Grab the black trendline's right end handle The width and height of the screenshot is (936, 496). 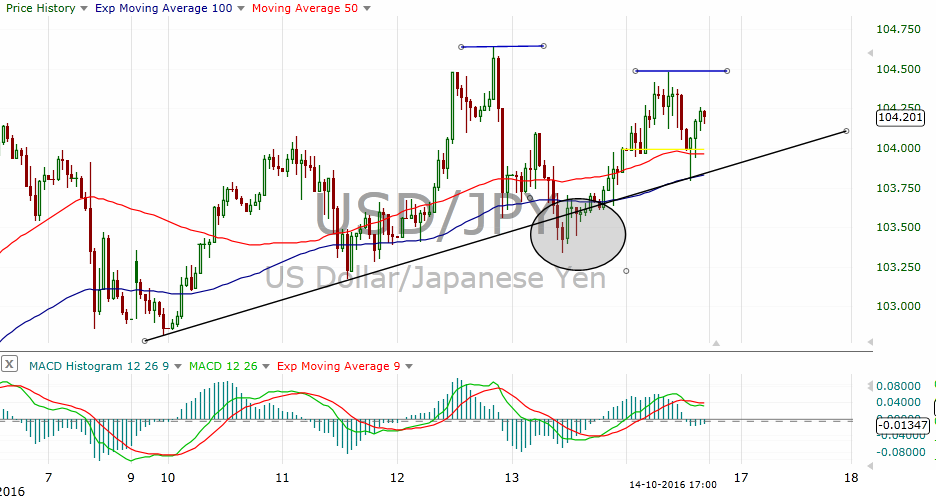click(847, 131)
